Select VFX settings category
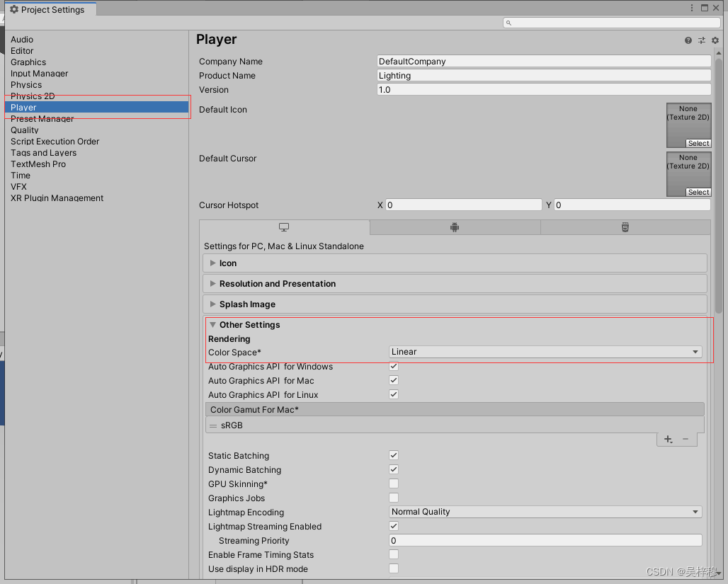 (18, 187)
